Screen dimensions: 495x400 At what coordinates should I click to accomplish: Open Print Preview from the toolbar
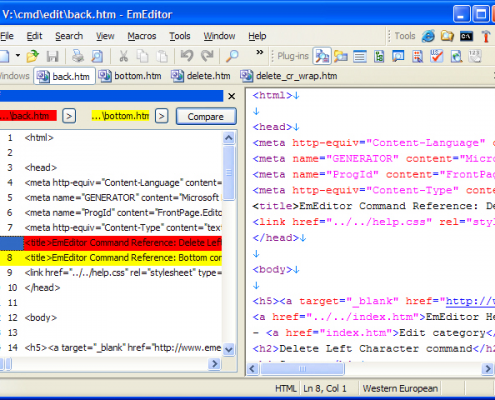(97, 56)
